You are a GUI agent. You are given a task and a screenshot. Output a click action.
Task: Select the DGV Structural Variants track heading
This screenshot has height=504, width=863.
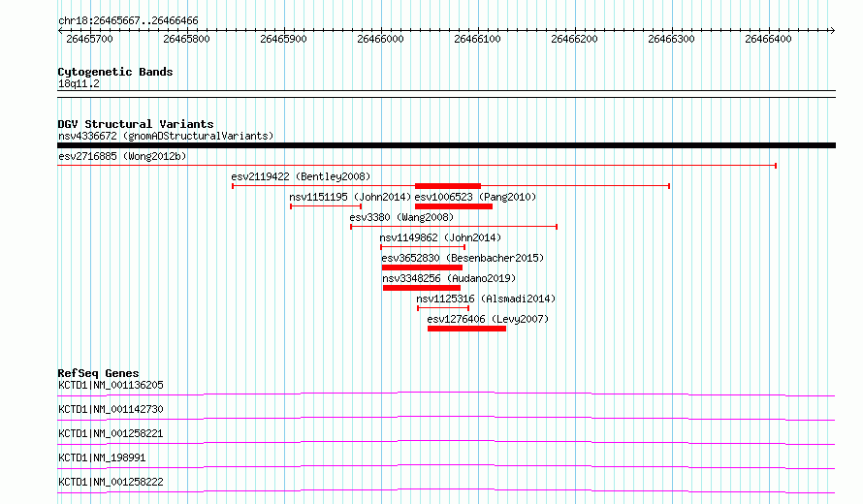[136, 124]
